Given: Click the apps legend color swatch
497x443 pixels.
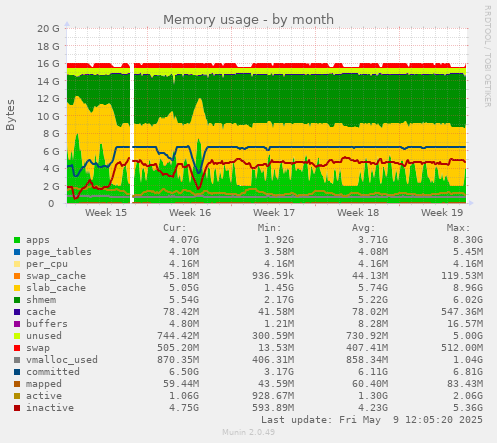Looking at the screenshot, I should click(x=17, y=240).
